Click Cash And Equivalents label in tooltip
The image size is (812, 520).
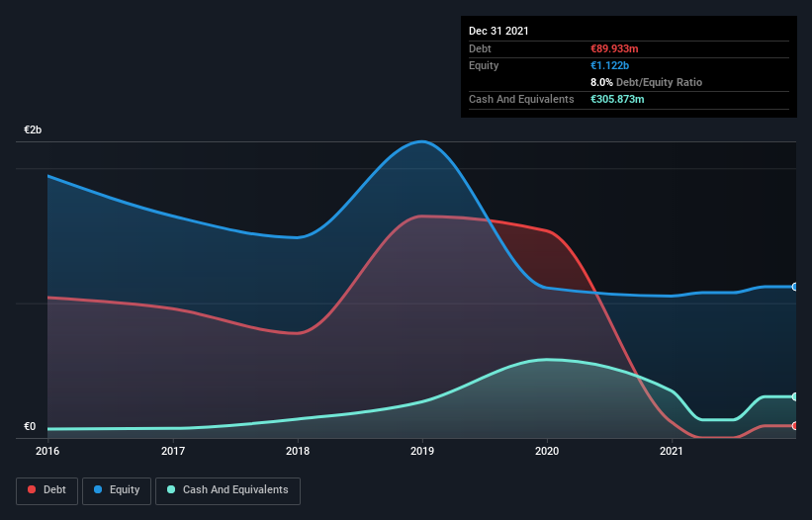(521, 99)
